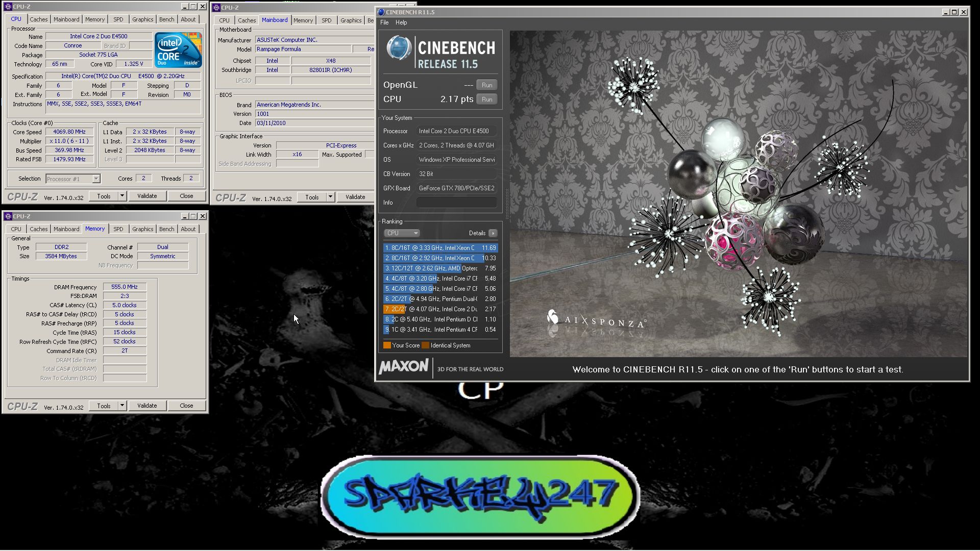Open the Help menu in Cinebench

pos(401,22)
